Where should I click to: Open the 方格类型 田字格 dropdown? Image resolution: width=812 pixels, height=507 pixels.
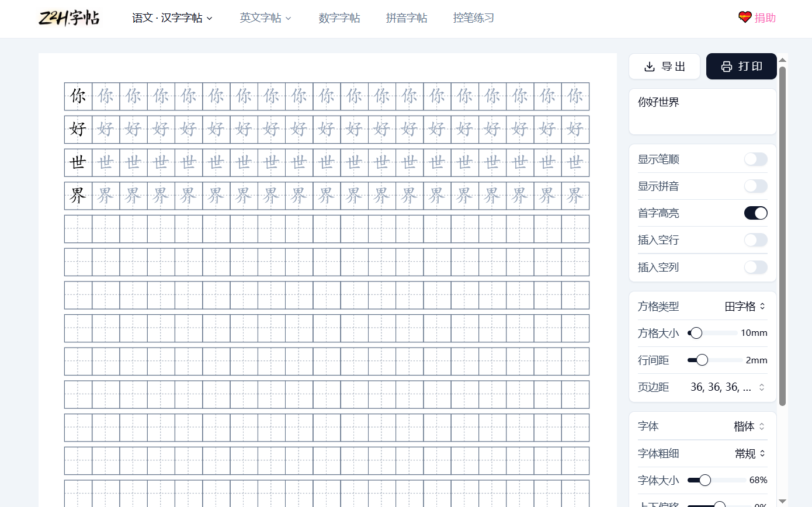tap(745, 307)
